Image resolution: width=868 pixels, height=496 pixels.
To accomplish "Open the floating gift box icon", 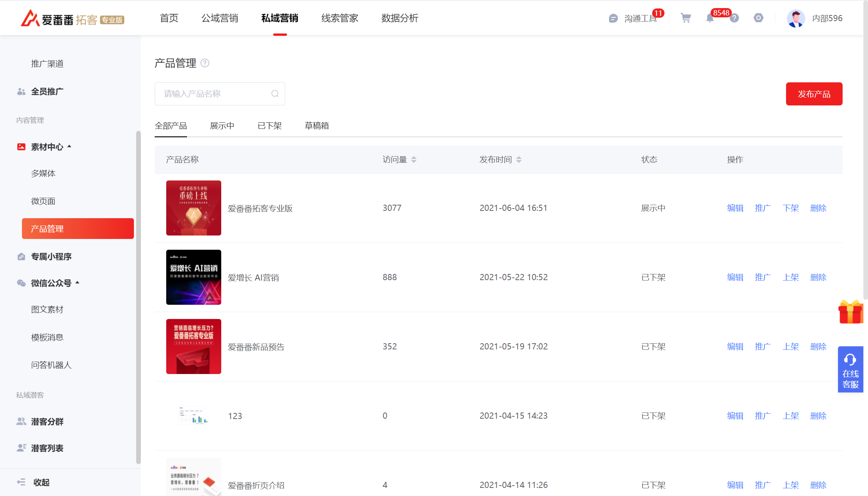I will pos(850,312).
